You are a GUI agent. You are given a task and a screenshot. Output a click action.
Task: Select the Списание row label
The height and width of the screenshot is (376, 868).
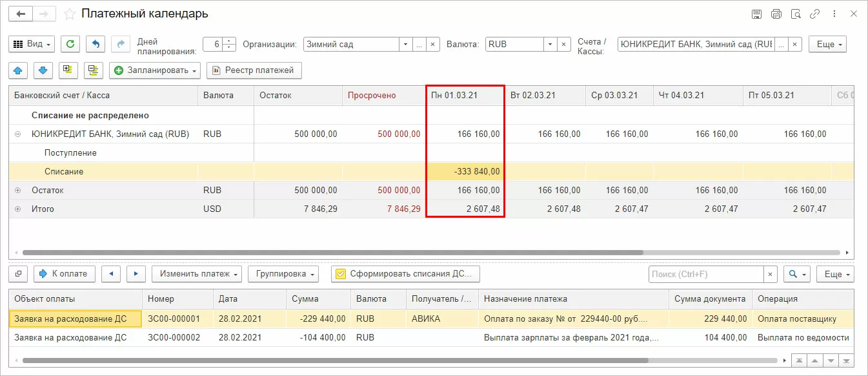tap(64, 172)
